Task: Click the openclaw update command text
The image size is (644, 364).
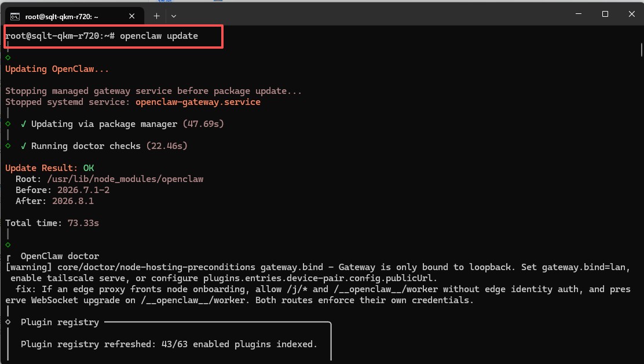Action: (159, 36)
